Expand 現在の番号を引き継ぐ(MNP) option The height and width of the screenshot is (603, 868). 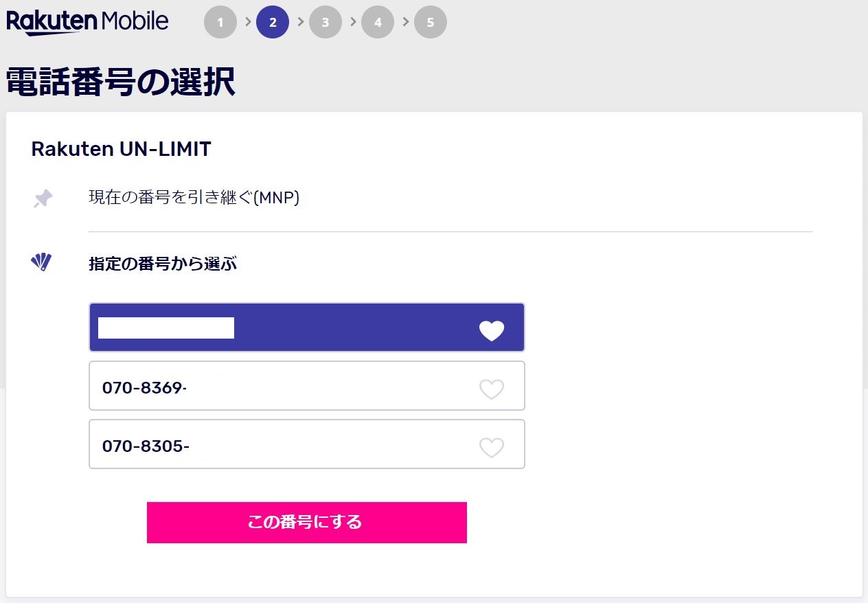(194, 198)
